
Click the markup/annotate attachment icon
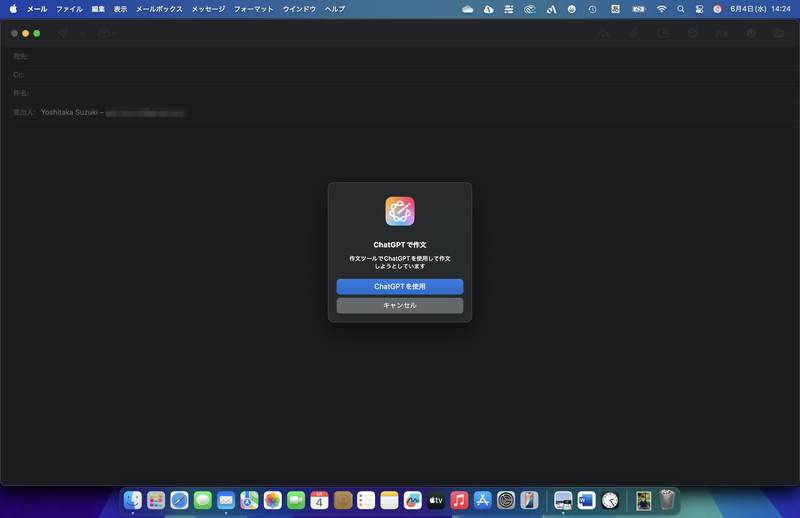tap(663, 33)
